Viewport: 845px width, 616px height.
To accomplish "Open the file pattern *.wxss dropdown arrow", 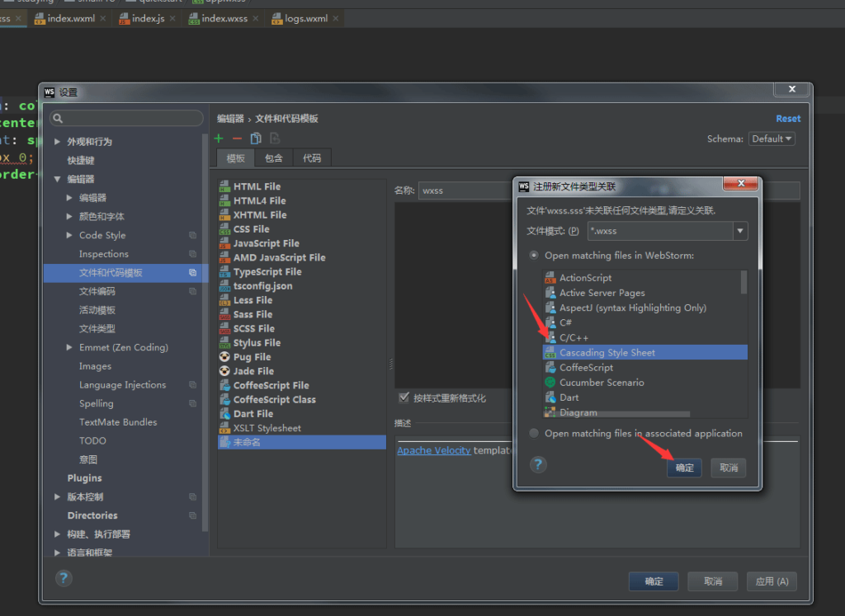I will click(740, 231).
